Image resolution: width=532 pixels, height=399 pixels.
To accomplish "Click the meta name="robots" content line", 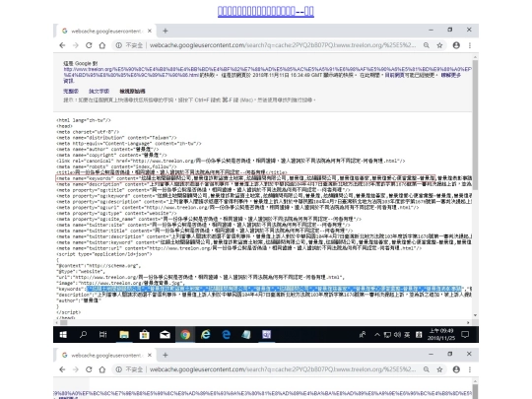I will tap(116, 166).
